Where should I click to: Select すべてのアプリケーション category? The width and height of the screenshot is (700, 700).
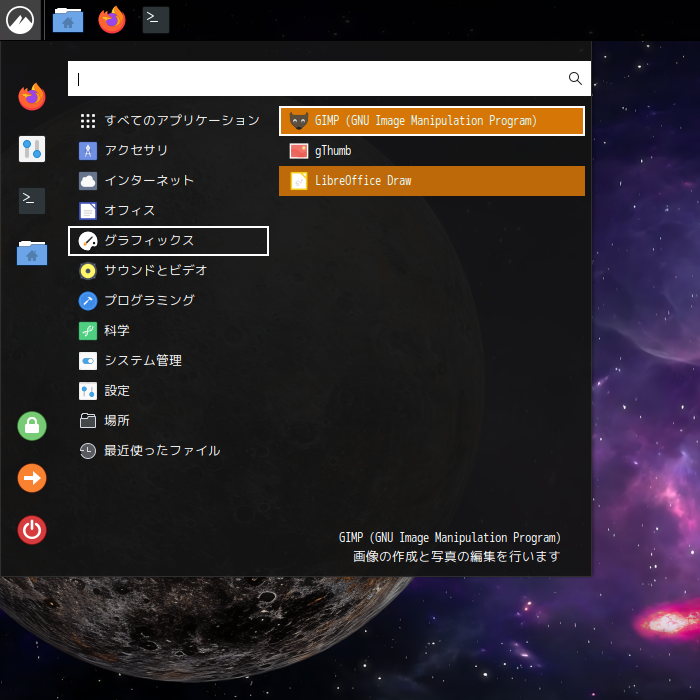pyautogui.click(x=168, y=121)
